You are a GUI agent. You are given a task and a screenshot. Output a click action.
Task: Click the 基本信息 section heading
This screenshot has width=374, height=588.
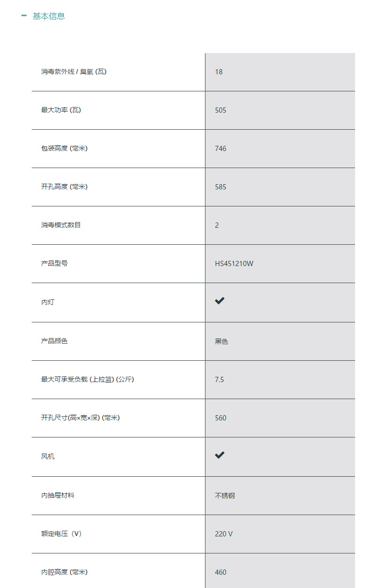tap(49, 16)
